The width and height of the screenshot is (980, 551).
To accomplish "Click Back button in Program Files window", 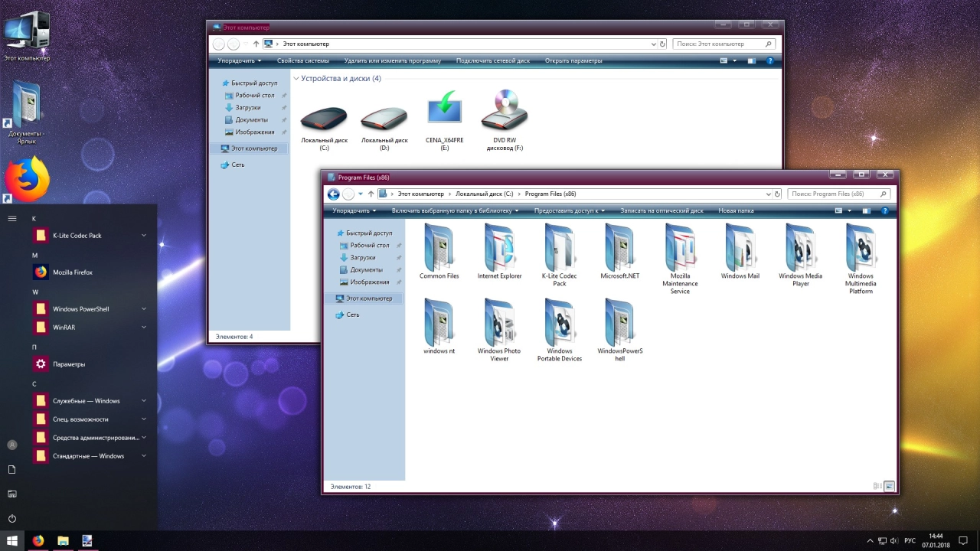I will point(333,194).
